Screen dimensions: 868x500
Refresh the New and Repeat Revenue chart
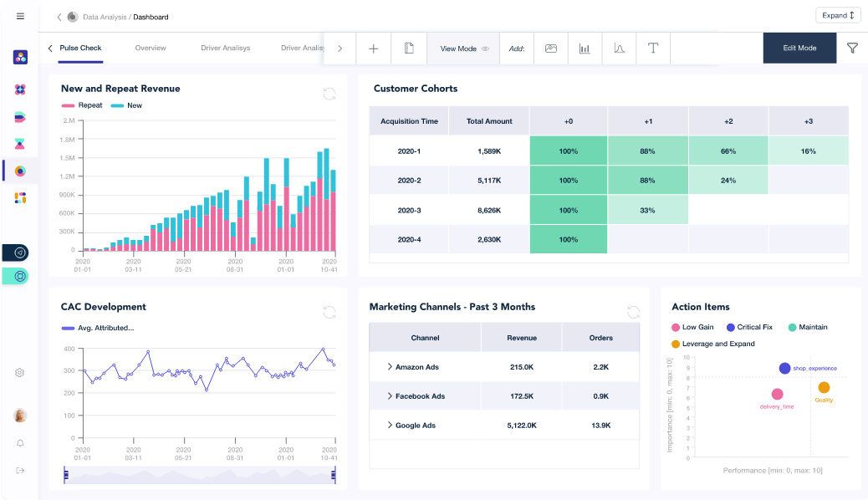tap(329, 94)
